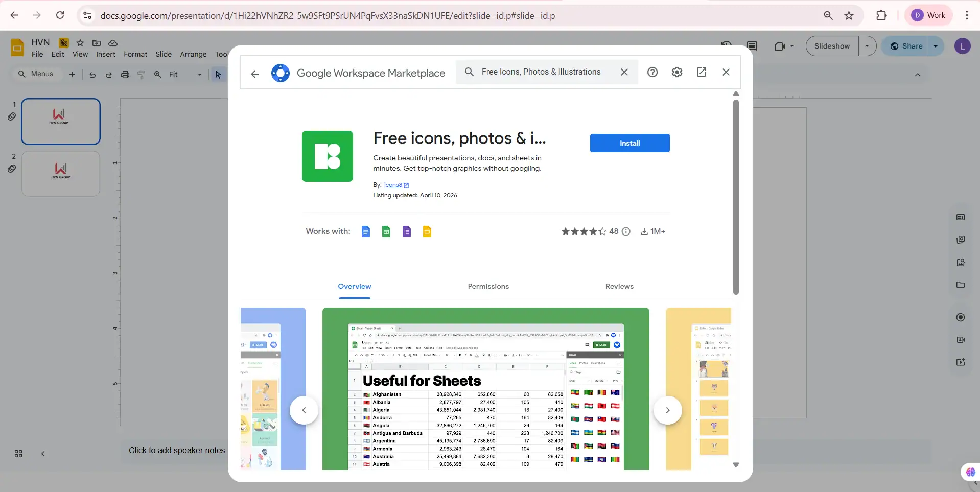Open the Slideshow options dropdown arrow
The width and height of the screenshot is (980, 492).
867,46
